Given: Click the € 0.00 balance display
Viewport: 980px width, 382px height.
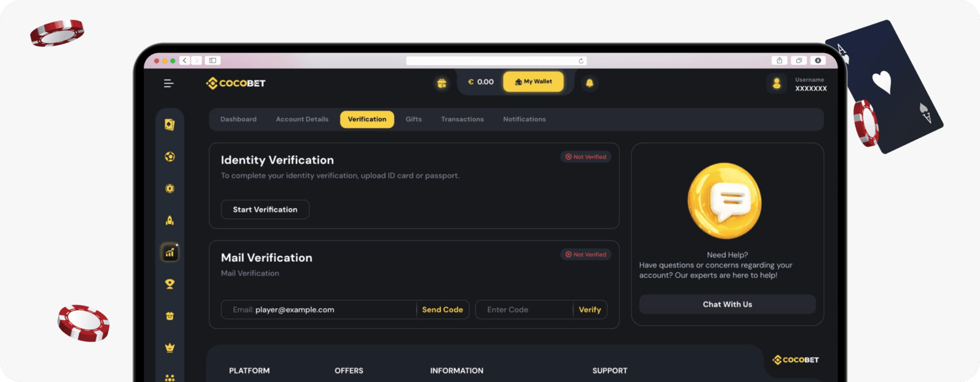Looking at the screenshot, I should 481,82.
